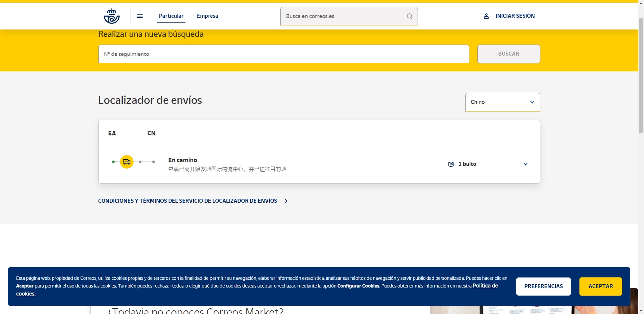
Task: Click the arrow next to Condiciones y Términos
Action: point(286,201)
